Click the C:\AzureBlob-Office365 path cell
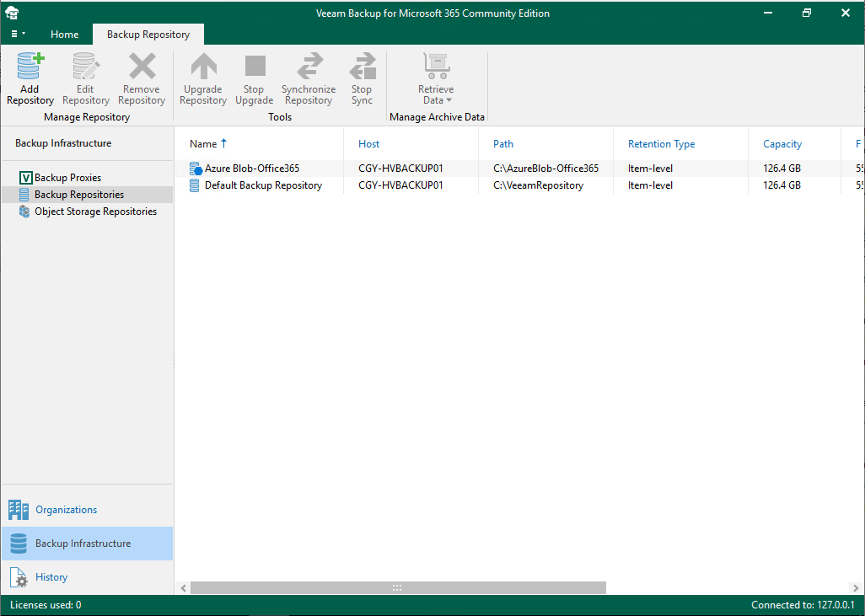 tap(545, 169)
